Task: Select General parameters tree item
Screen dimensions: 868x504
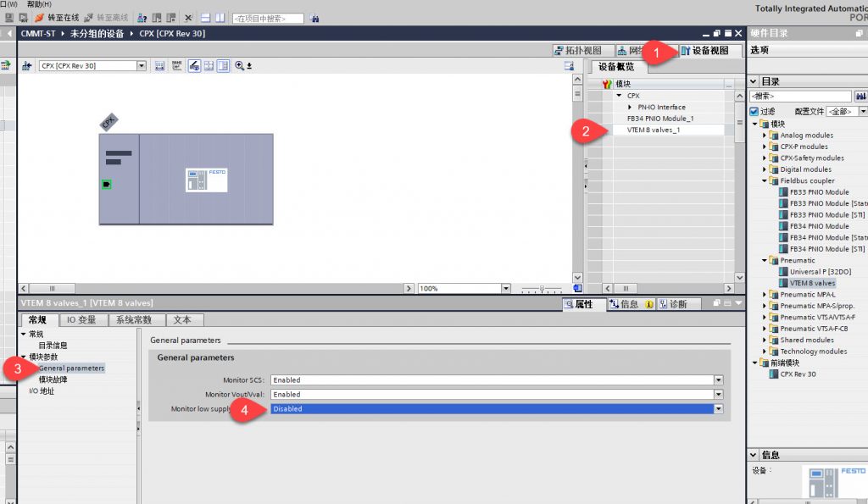Action: [x=71, y=368]
